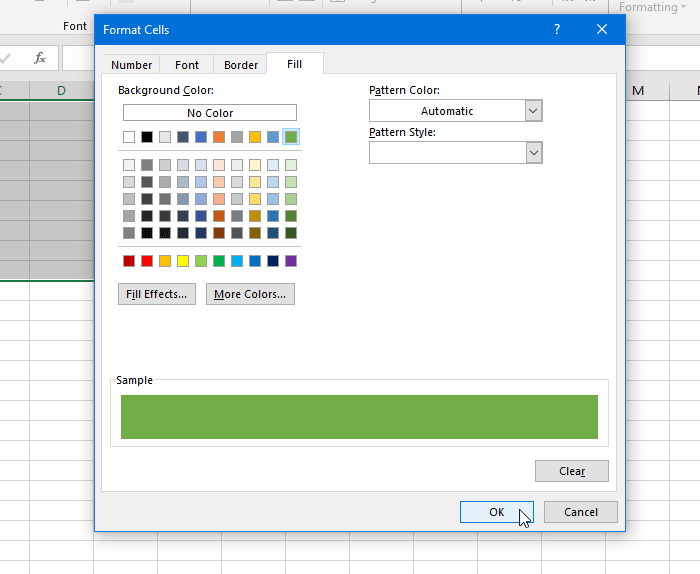The image size is (700, 574).
Task: Close the Format Cells dialog
Action: 602,30
